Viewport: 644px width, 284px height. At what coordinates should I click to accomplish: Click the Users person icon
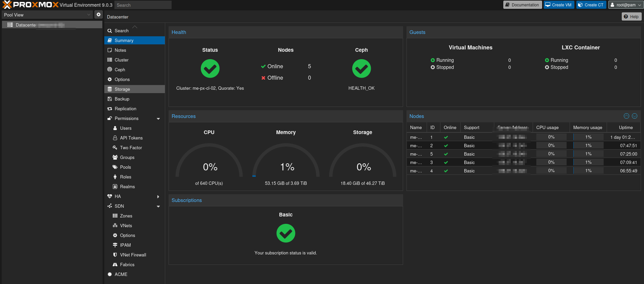[x=115, y=128]
